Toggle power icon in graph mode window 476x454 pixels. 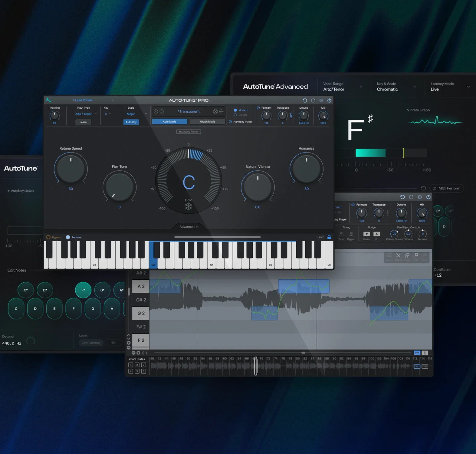pos(428,197)
